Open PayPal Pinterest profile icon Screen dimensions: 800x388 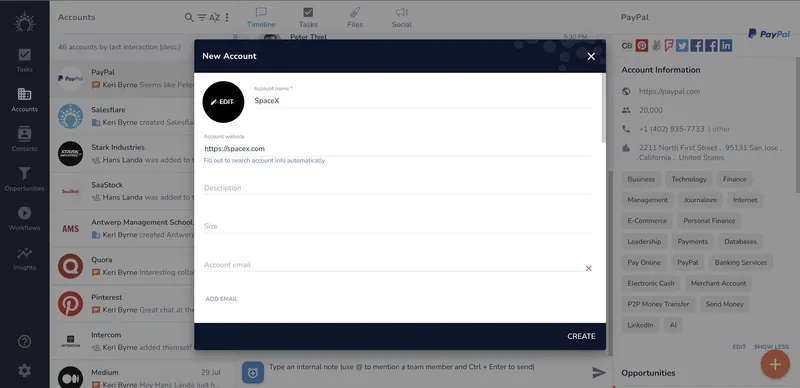(642, 45)
